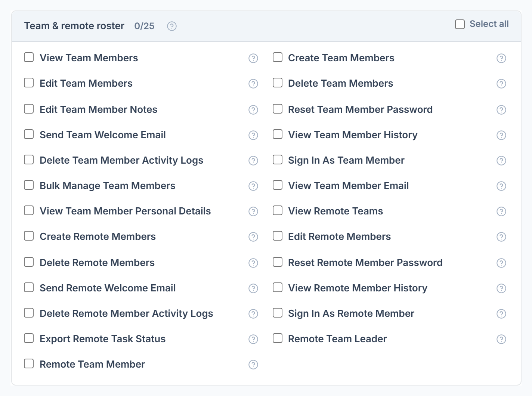Show help for Reset Remote Member Password
Viewport: 532px width, 396px height.
501,263
